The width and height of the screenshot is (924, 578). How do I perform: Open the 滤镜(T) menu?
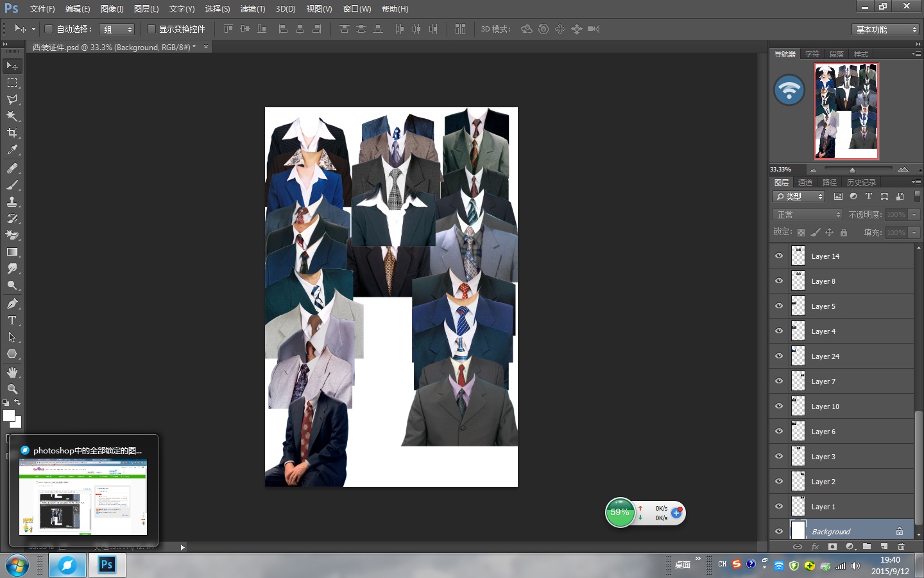coord(253,9)
